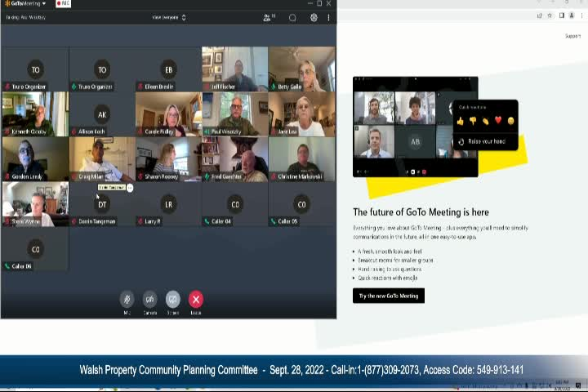Open the chat bubble icon
588x392 pixels.
292,17
